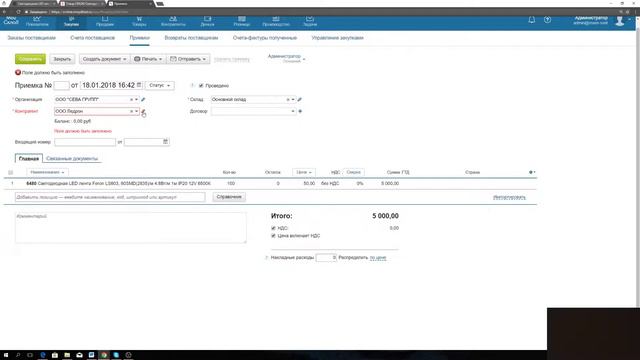
Task: Open Windows Start menu
Action: click(x=6, y=355)
